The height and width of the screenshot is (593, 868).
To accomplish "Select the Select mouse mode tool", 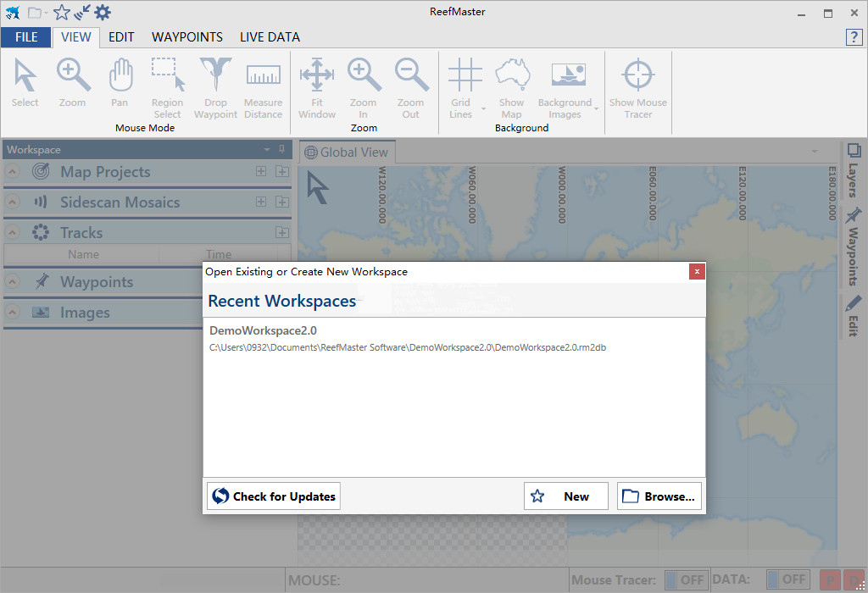I will pyautogui.click(x=25, y=83).
